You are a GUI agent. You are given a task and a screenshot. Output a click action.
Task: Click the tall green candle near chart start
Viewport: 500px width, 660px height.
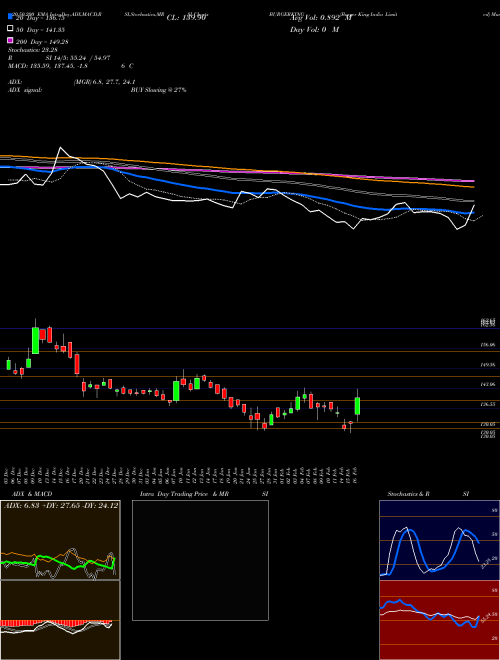coord(35,340)
